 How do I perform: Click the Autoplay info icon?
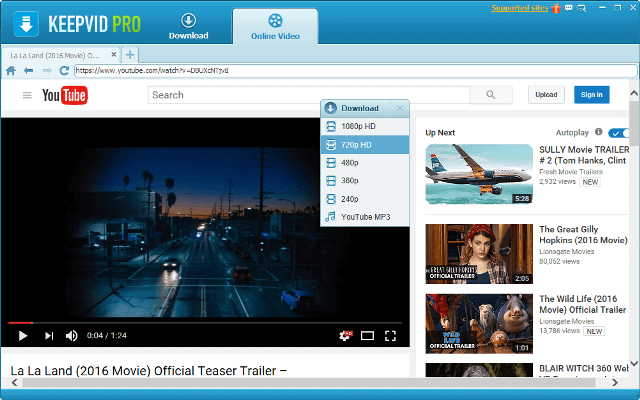(598, 132)
